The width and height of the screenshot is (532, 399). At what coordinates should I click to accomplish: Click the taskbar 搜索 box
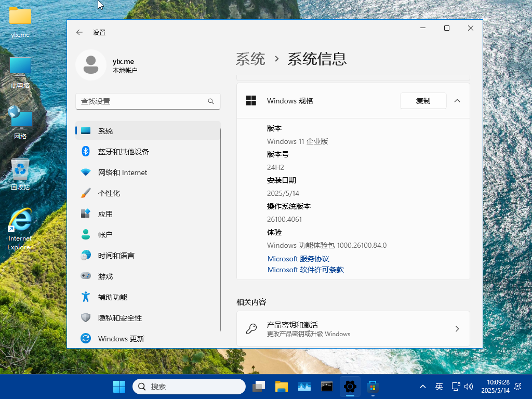click(189, 387)
